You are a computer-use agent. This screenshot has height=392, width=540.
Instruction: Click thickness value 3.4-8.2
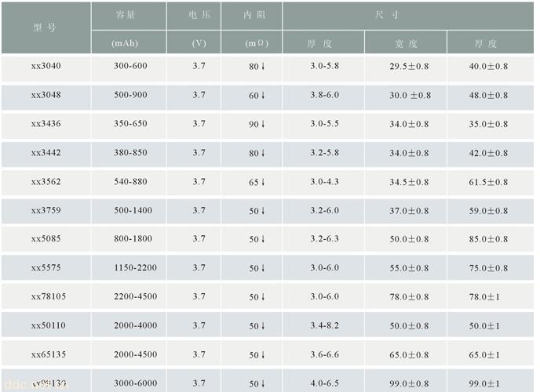[x=323, y=325]
